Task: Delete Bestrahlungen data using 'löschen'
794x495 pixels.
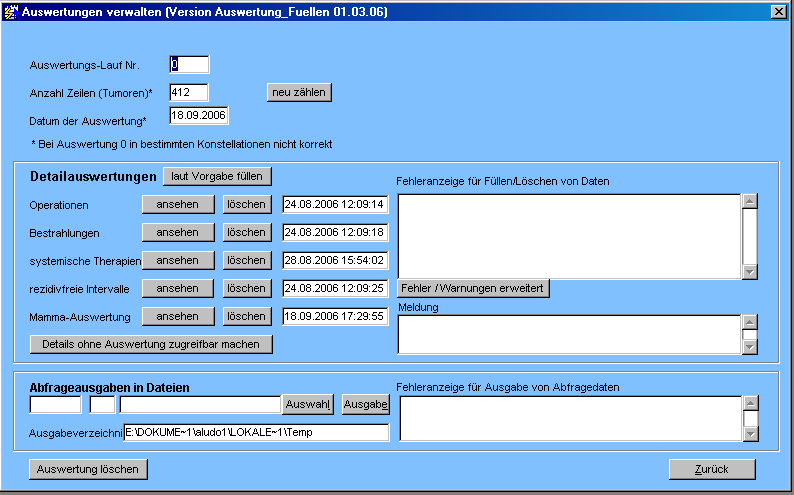Action: (x=246, y=232)
